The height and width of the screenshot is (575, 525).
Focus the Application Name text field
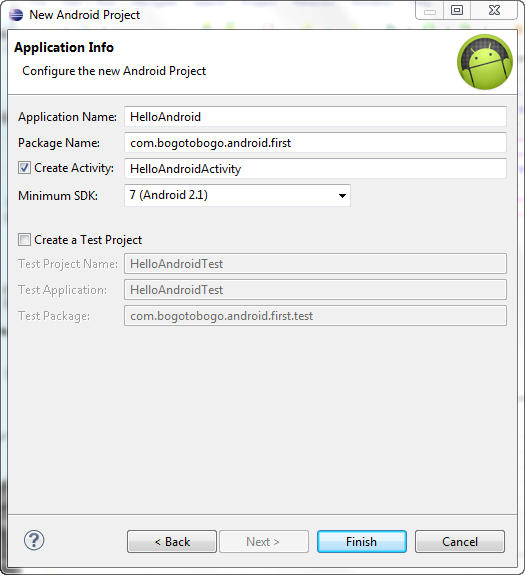tap(315, 117)
